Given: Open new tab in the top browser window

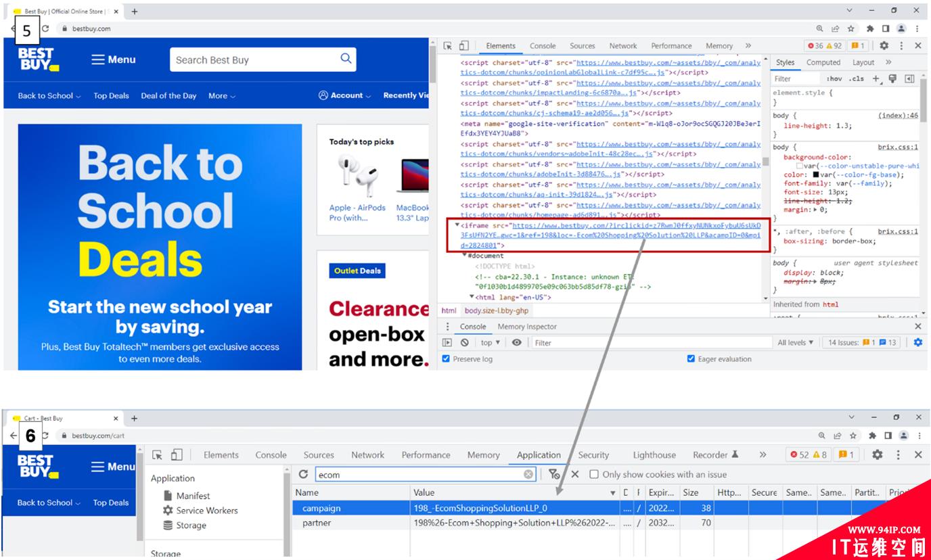Looking at the screenshot, I should pos(134,11).
